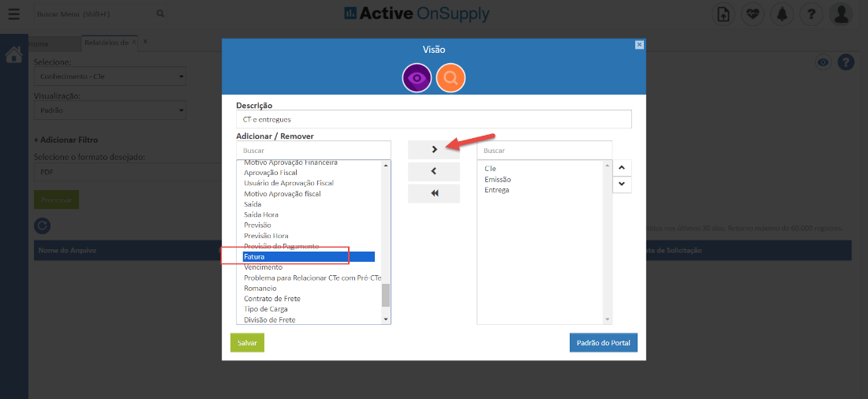Viewport: 868px width, 399px height.
Task: Select CTe in the selected columns list
Action: [x=490, y=169]
